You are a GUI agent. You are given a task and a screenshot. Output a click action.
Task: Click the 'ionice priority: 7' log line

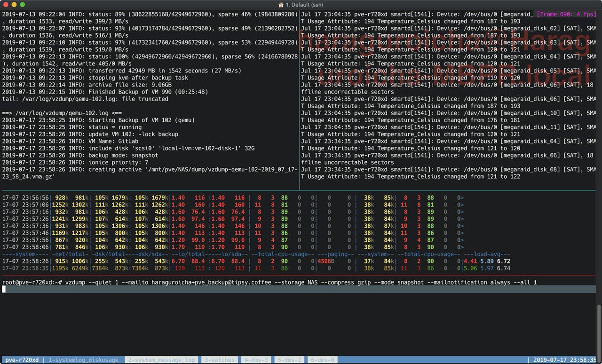point(75,162)
